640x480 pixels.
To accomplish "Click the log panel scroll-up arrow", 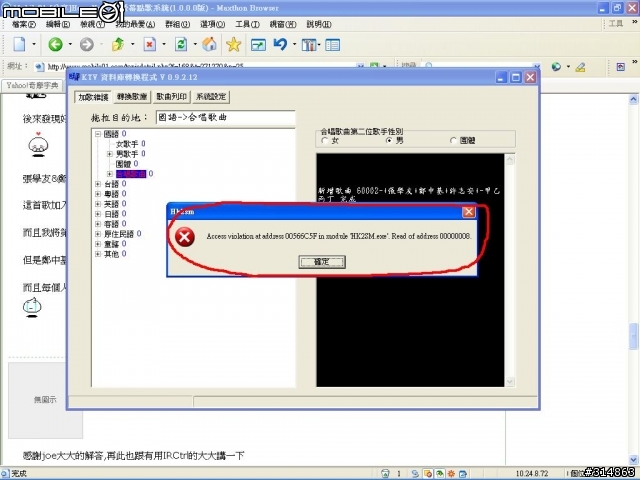I will coord(510,160).
